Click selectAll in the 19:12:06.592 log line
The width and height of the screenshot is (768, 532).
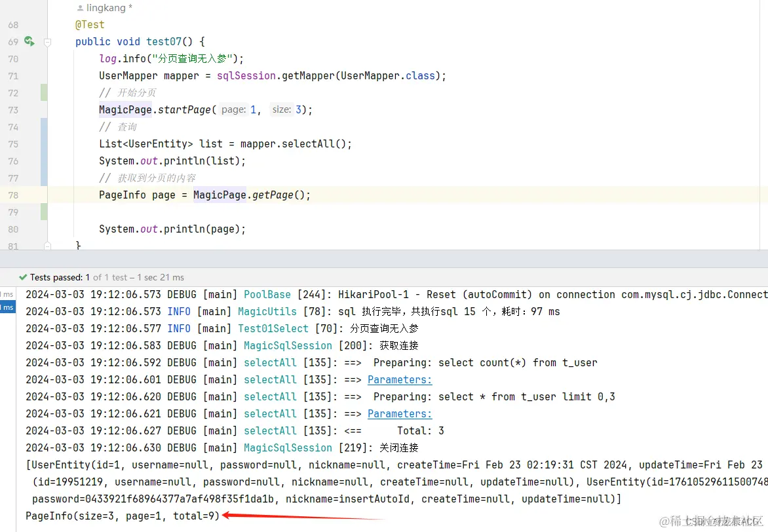click(271, 363)
